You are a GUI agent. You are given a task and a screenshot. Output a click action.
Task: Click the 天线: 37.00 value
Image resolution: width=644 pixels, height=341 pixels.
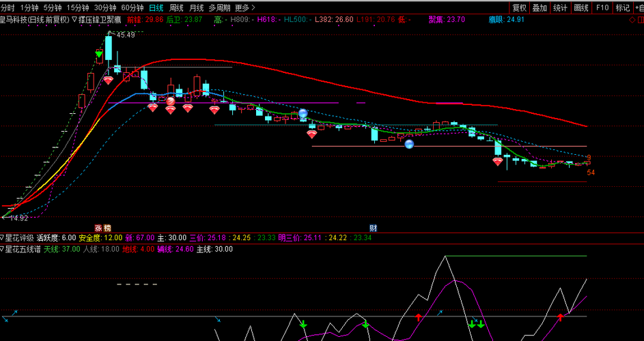click(x=62, y=249)
